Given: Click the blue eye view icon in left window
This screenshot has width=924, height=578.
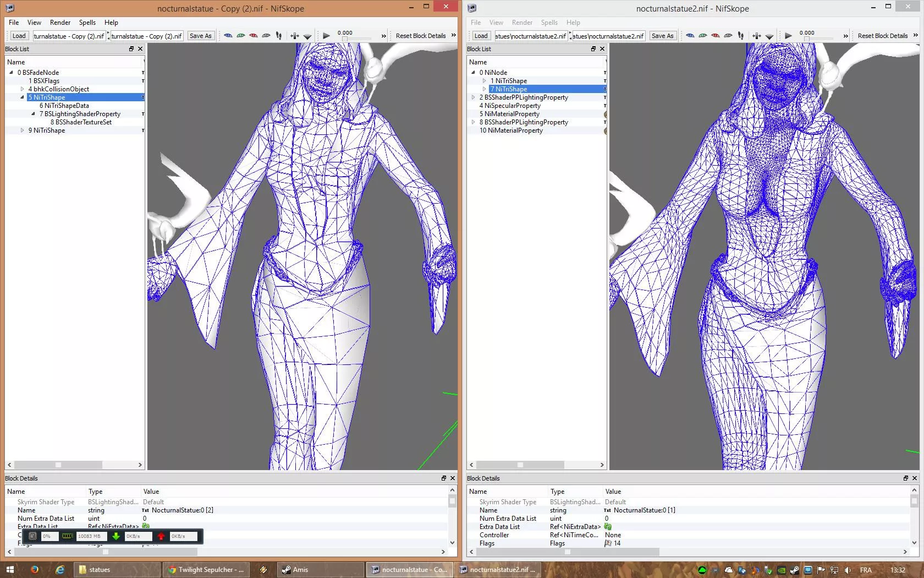Looking at the screenshot, I should pyautogui.click(x=228, y=36).
